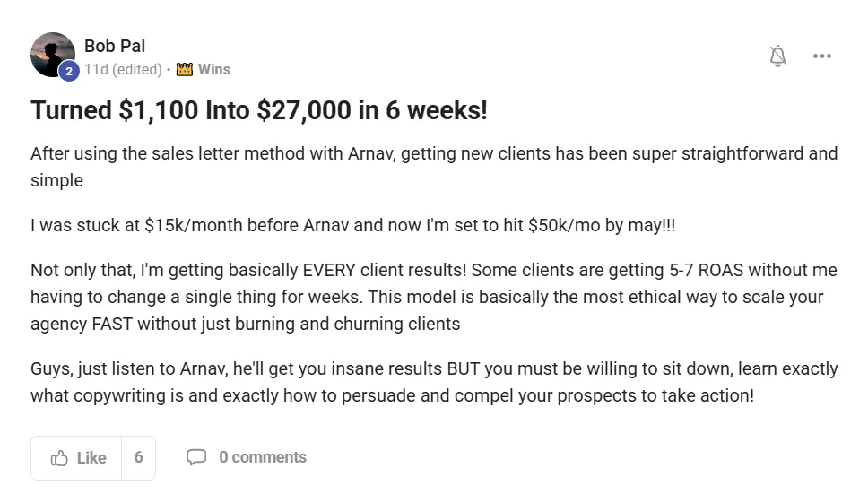Click the line mentioning '5-7 ROAS'
868x494 pixels.
pyautogui.click(x=434, y=270)
